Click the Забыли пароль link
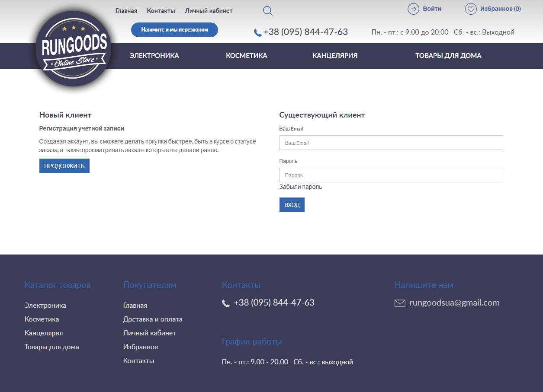This screenshot has width=543, height=392. tap(301, 187)
